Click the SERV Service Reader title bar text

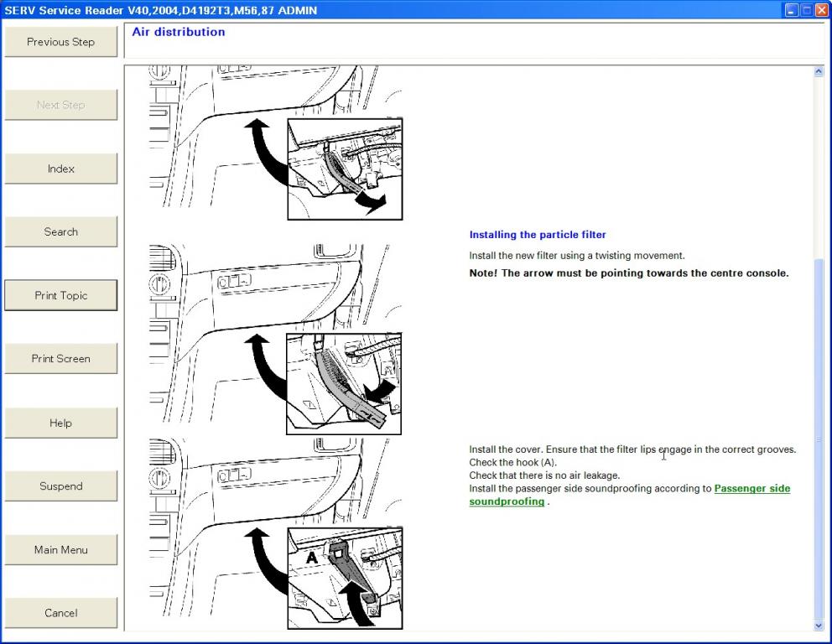(x=161, y=10)
